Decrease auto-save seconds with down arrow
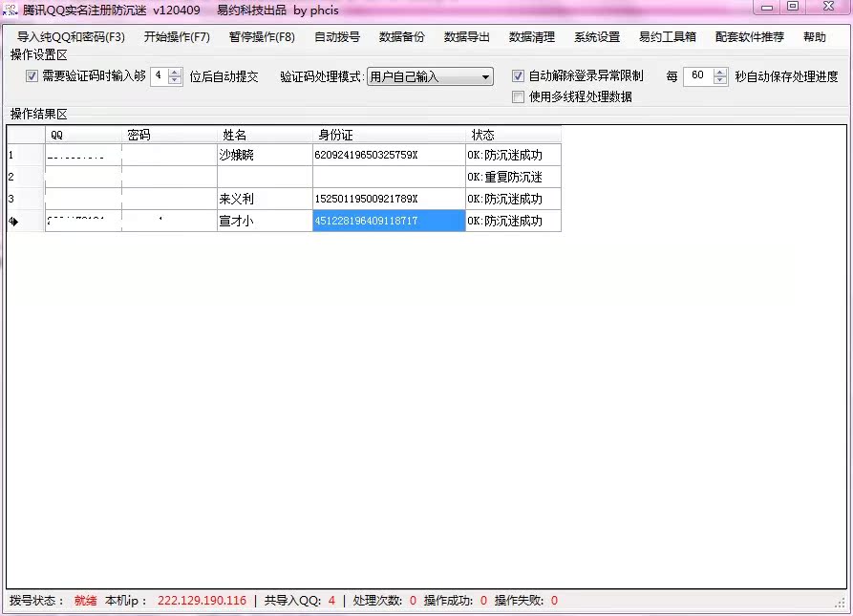 point(719,81)
